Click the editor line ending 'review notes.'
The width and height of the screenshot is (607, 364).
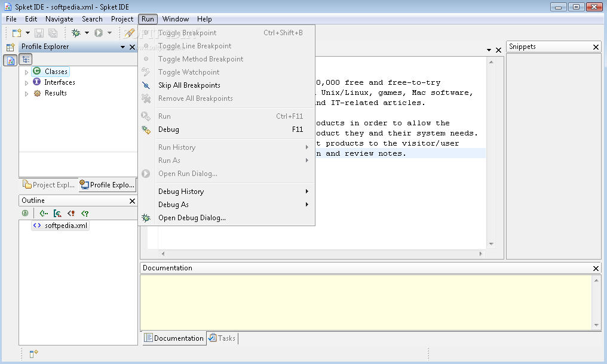pos(400,153)
